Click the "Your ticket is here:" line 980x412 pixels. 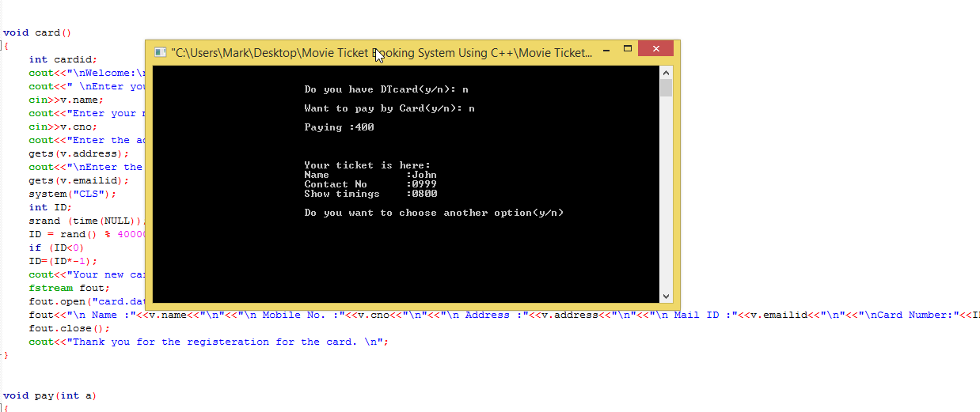pos(367,165)
